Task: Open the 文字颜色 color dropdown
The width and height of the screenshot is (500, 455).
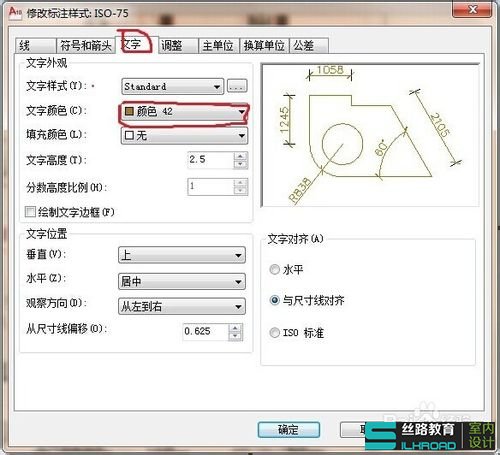Action: (x=184, y=112)
